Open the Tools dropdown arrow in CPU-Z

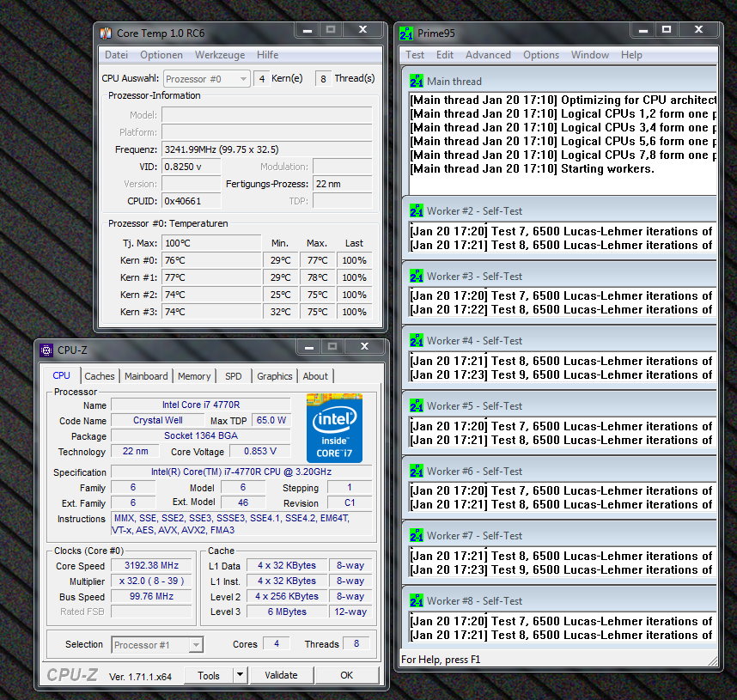pos(240,675)
